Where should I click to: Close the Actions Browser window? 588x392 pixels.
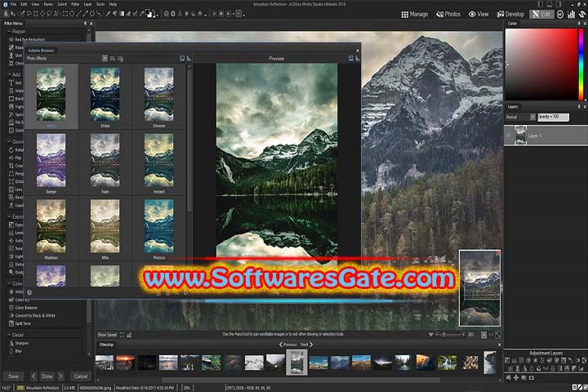click(x=358, y=51)
